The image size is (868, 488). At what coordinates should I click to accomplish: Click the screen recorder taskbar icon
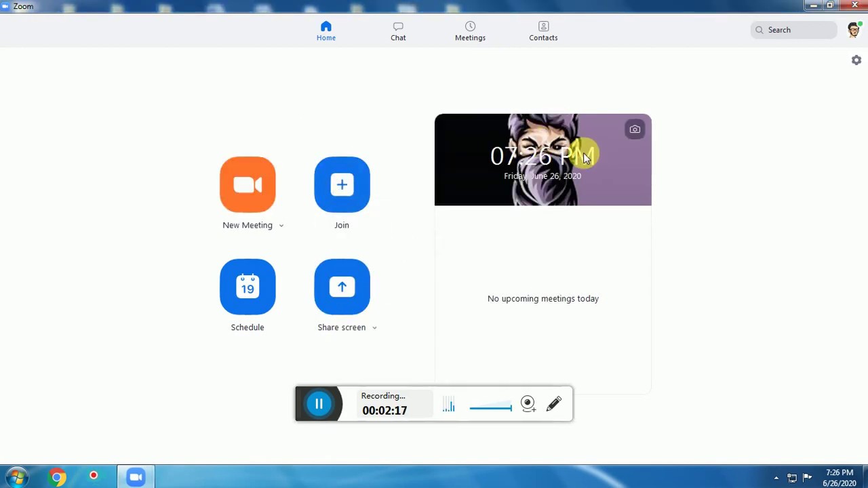click(94, 476)
